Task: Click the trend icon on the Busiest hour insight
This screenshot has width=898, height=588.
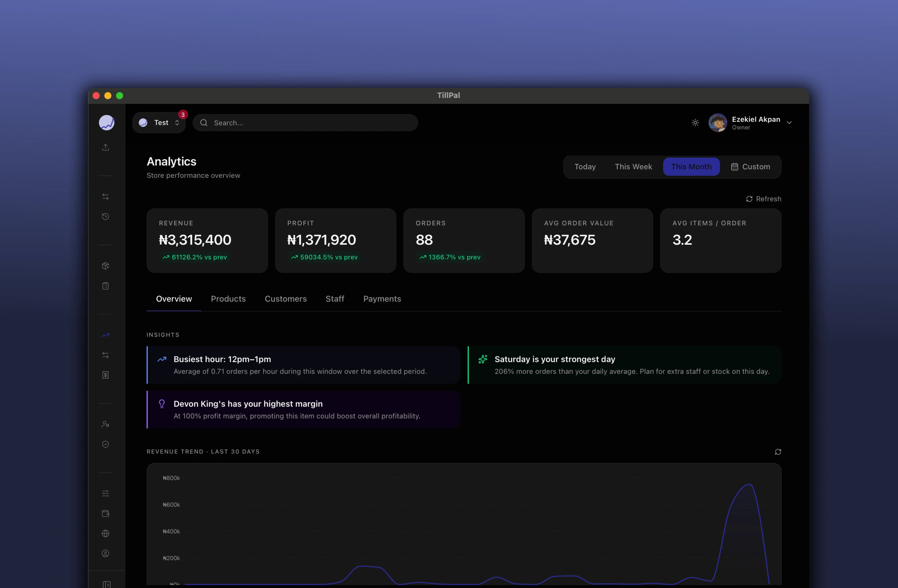Action: click(162, 359)
